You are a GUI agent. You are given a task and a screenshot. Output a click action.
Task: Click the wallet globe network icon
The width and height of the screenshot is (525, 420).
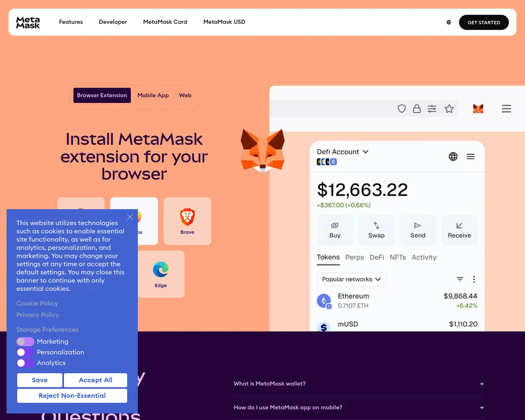pos(453,156)
